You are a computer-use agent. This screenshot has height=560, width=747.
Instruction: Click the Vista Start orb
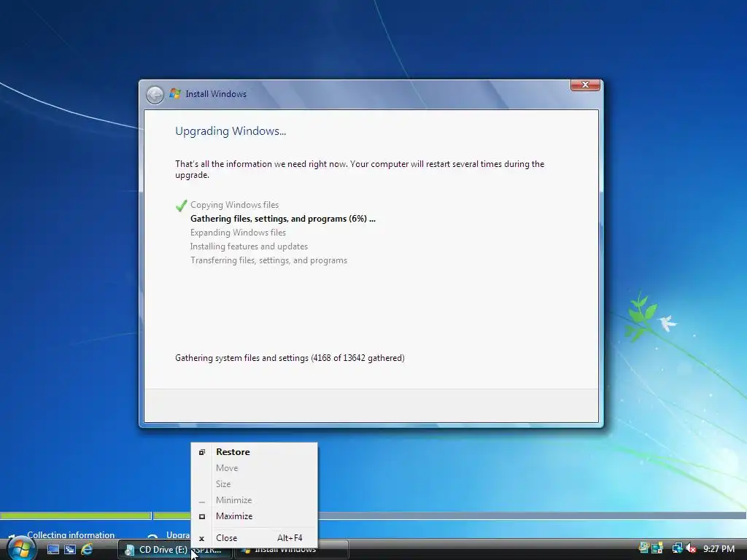[20, 548]
